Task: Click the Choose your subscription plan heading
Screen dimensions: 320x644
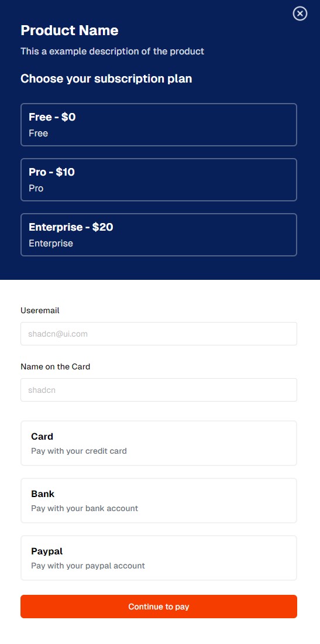Action: pos(106,78)
